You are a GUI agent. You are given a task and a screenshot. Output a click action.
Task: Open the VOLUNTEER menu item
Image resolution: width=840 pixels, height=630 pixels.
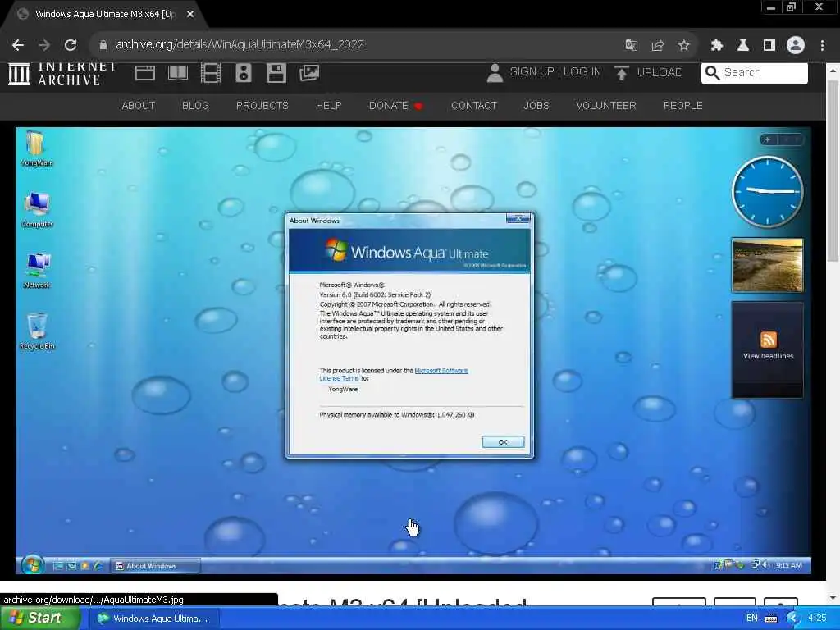click(x=606, y=106)
